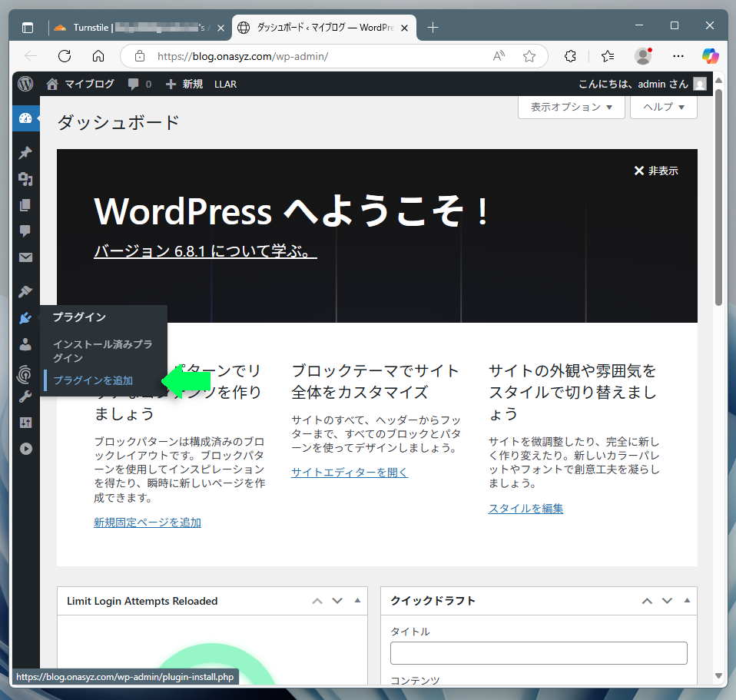
Task: Open the tab actions menu icon
Action: tap(28, 28)
